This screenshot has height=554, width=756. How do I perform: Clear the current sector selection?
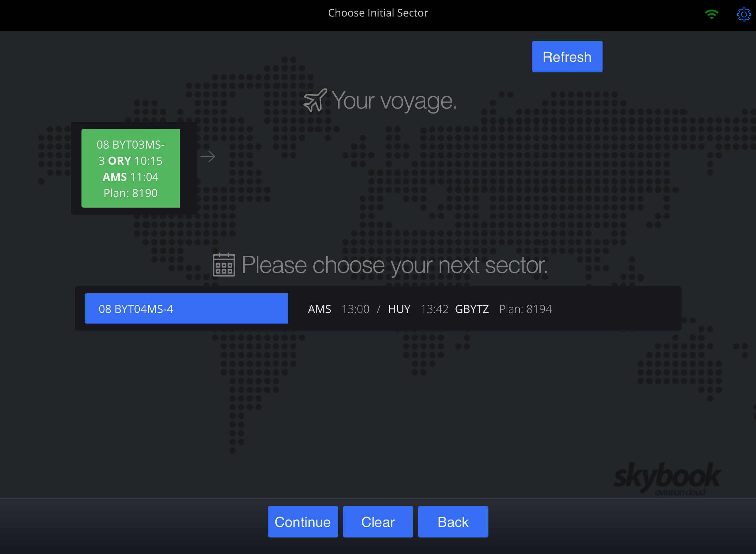[x=378, y=521]
